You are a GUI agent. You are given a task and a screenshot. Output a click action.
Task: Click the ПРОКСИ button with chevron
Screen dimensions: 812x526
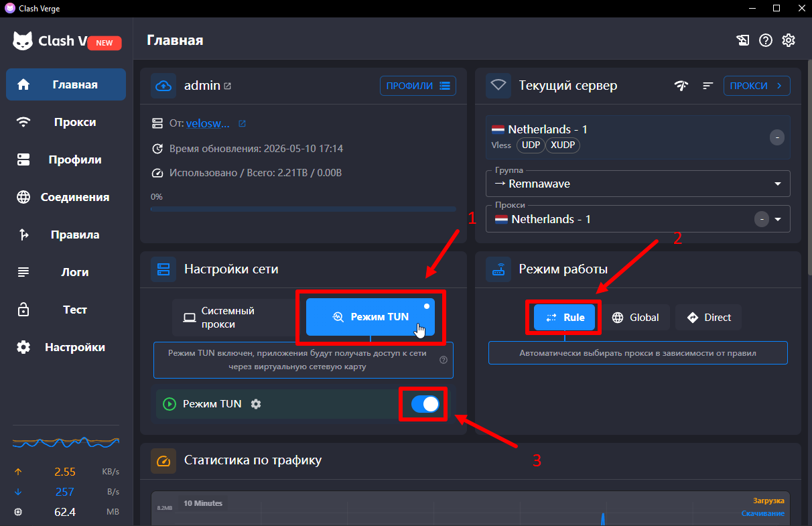(x=757, y=86)
